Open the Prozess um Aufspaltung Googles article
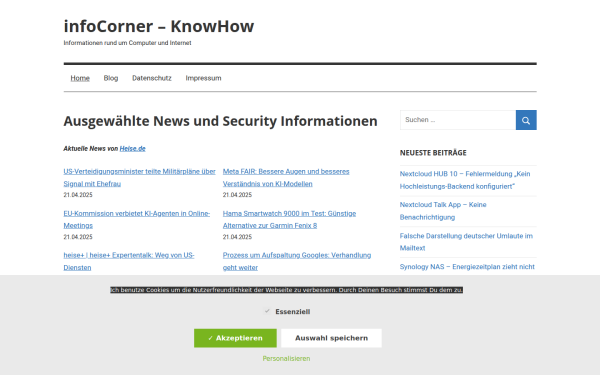 click(x=297, y=261)
